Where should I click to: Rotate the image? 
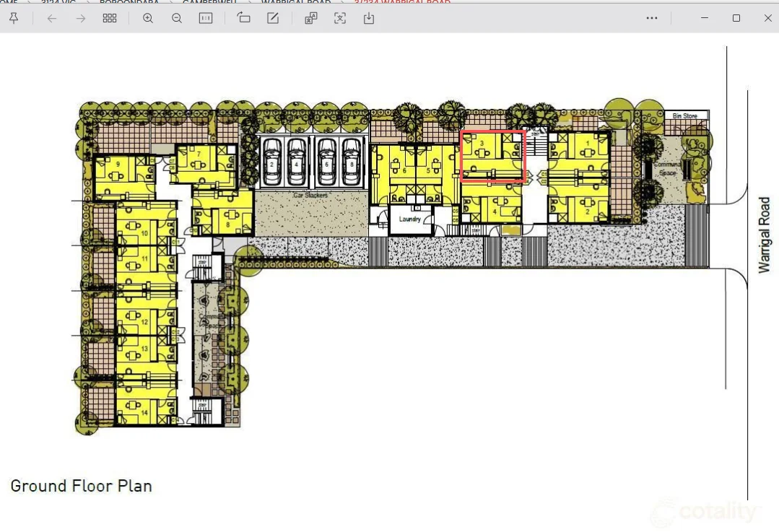coord(243,18)
